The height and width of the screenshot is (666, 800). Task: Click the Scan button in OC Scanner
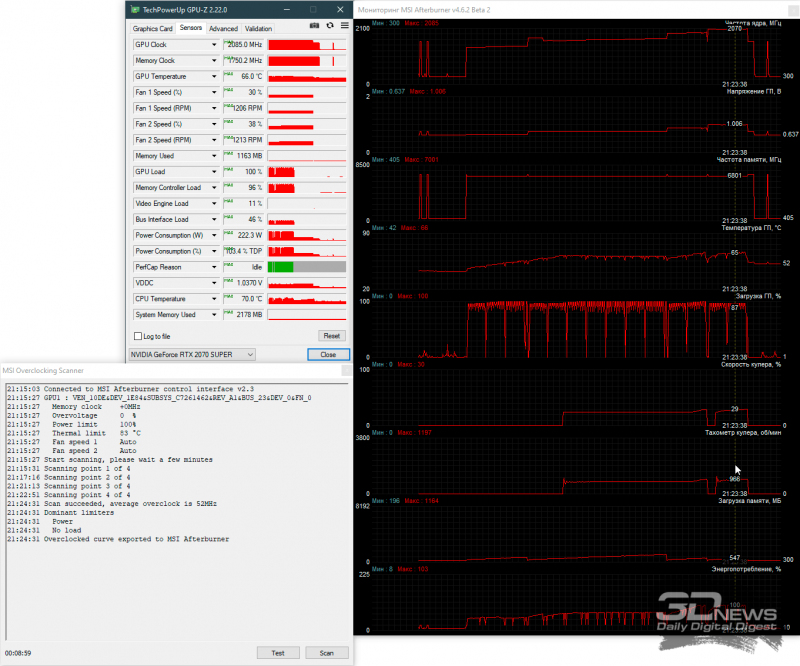(327, 653)
